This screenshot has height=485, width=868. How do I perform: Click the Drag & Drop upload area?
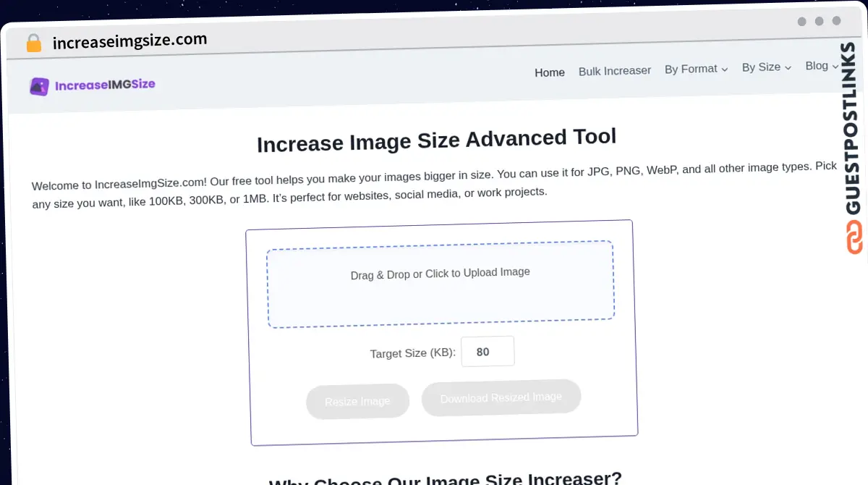click(441, 284)
